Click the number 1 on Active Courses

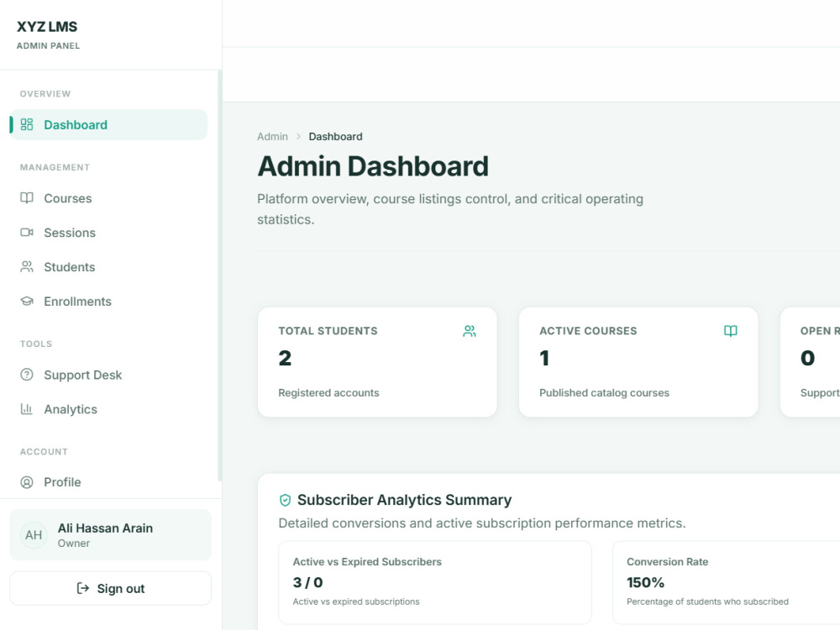point(544,358)
